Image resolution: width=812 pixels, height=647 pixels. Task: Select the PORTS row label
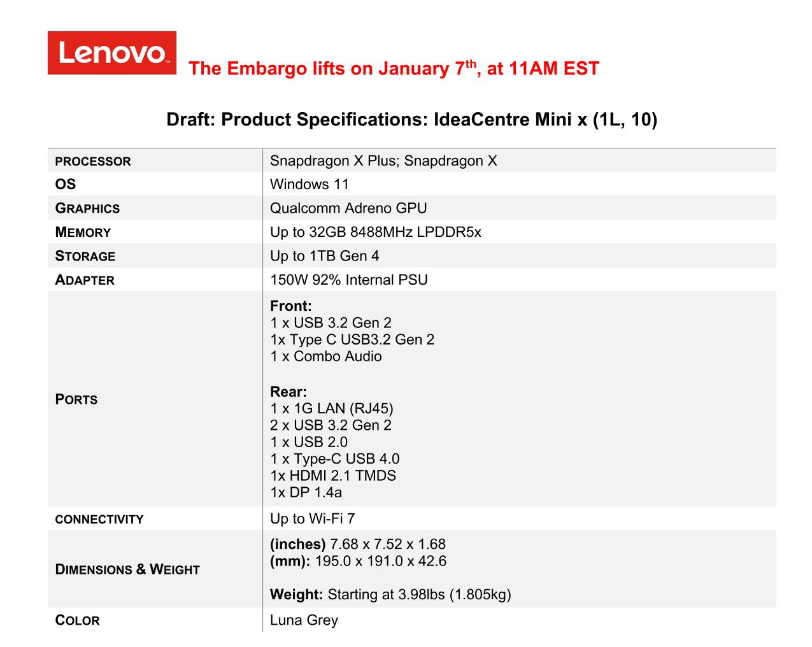(x=76, y=399)
